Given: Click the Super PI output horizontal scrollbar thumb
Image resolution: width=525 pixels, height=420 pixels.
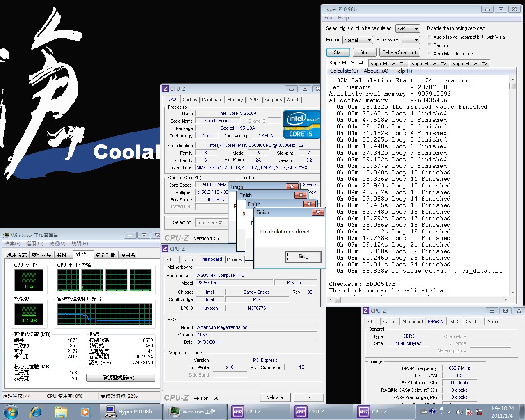Looking at the screenshot, I should click(x=338, y=300).
